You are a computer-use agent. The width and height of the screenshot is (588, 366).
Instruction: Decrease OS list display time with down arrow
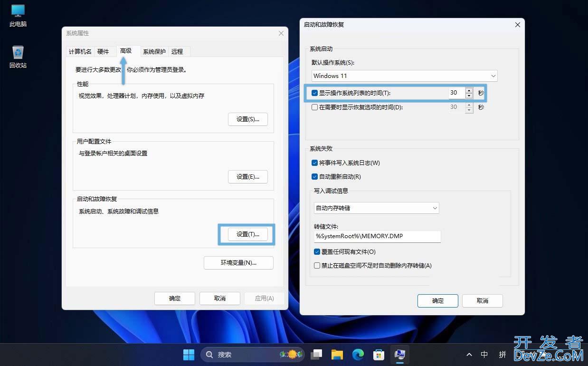(469, 96)
